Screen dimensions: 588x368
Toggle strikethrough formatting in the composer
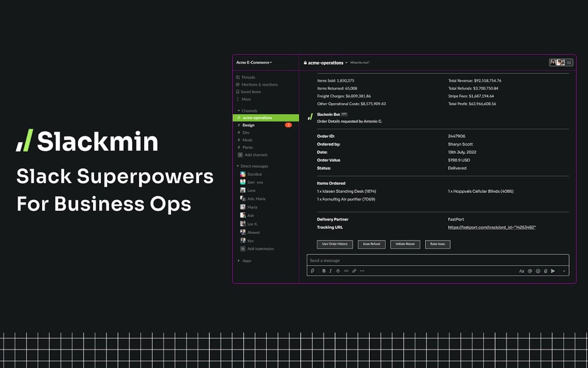(338, 271)
